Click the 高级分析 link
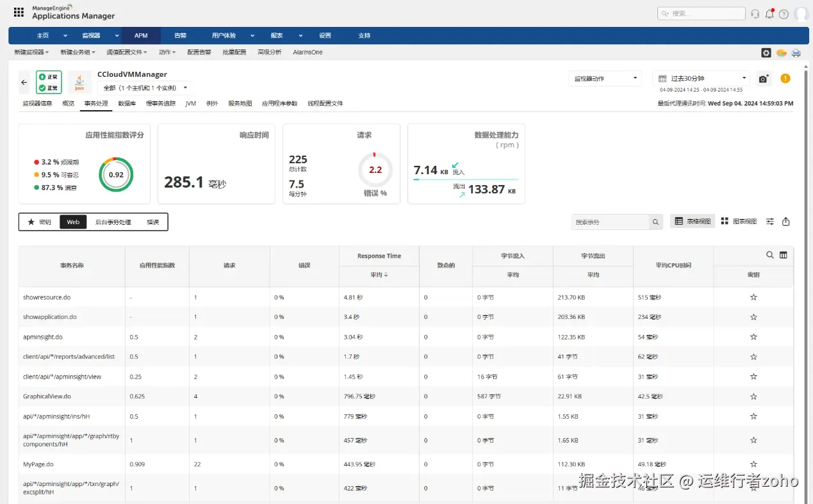Image resolution: width=813 pixels, height=504 pixels. tap(269, 53)
